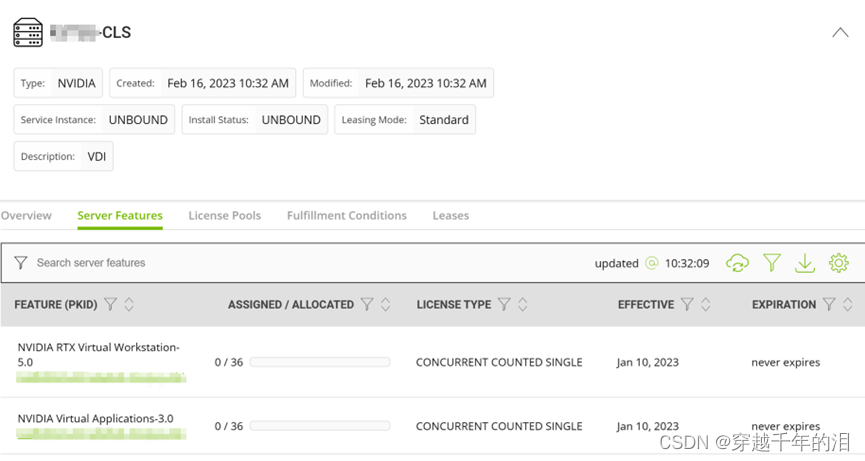Filter the LICENSE TYPE column

[504, 304]
